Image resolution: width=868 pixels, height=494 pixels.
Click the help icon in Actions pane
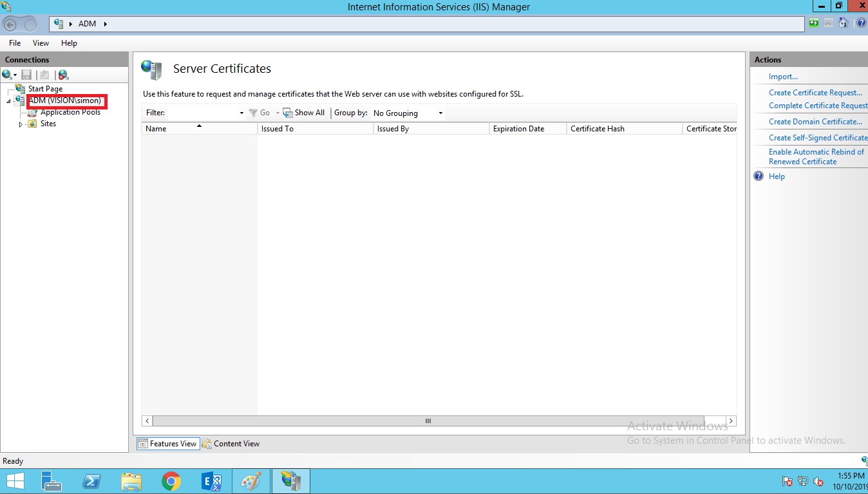[x=759, y=176]
